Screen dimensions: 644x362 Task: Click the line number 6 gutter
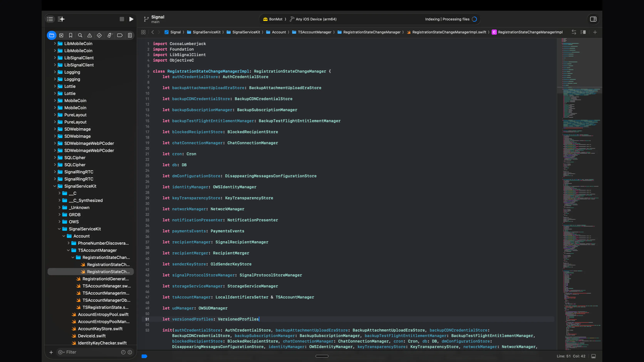148,71
